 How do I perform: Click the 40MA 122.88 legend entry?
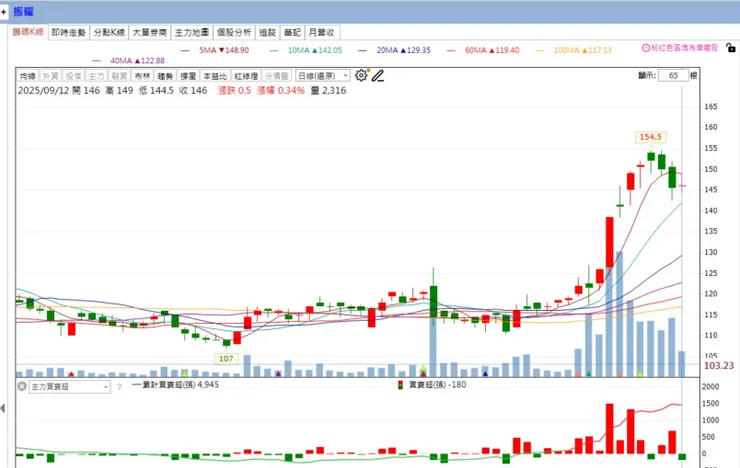[x=129, y=60]
